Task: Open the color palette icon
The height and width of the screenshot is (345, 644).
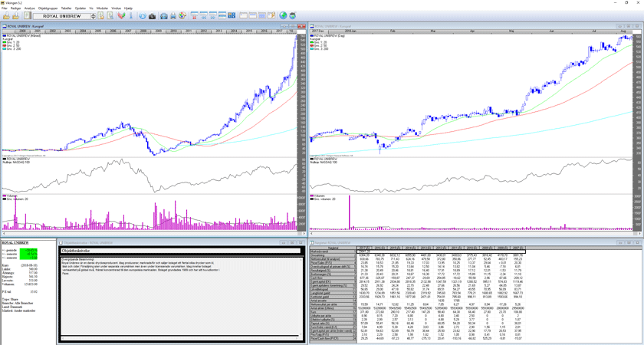Action: pos(182,15)
